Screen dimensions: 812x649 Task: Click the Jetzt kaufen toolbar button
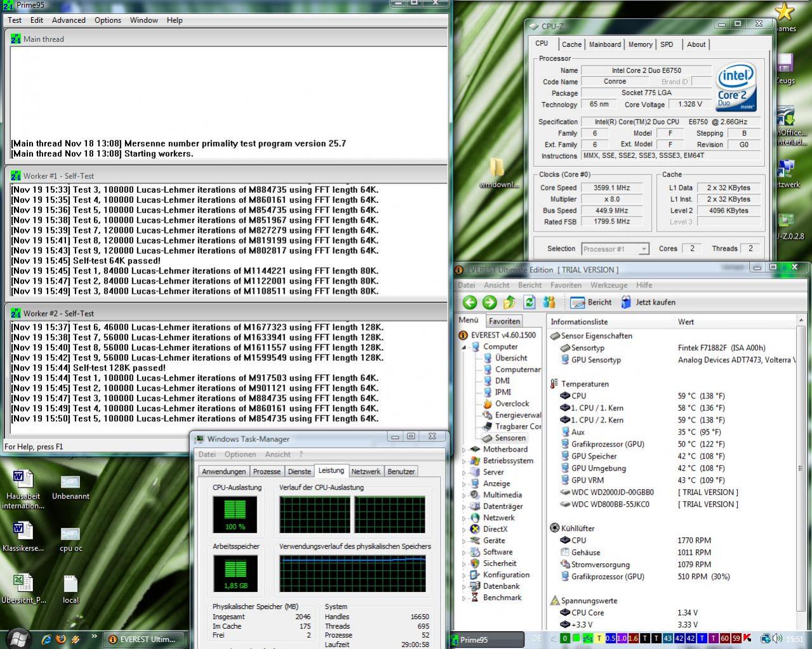click(648, 303)
